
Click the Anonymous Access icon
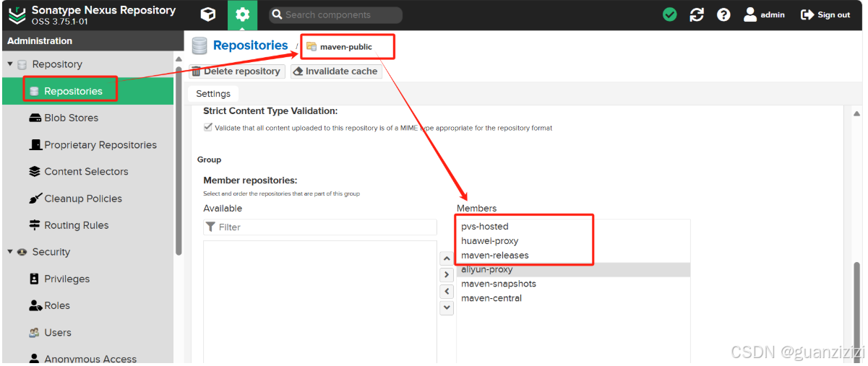point(35,359)
